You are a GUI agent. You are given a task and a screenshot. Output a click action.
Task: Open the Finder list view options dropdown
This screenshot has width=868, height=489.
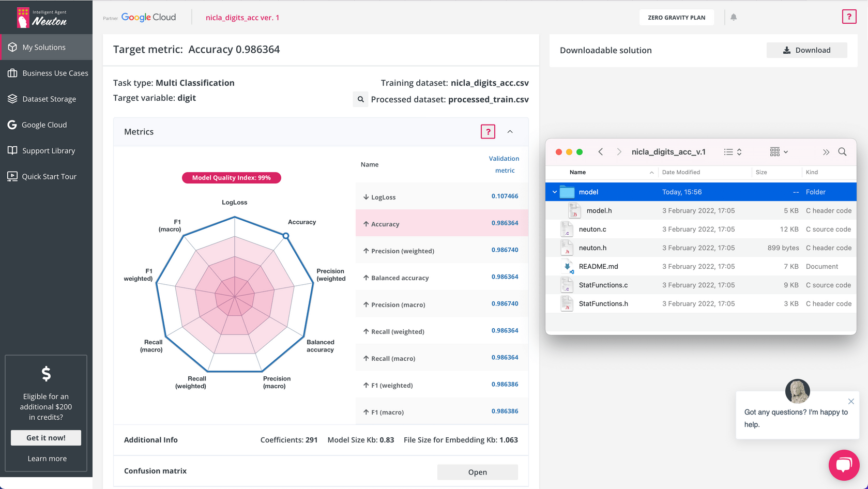[x=733, y=152]
